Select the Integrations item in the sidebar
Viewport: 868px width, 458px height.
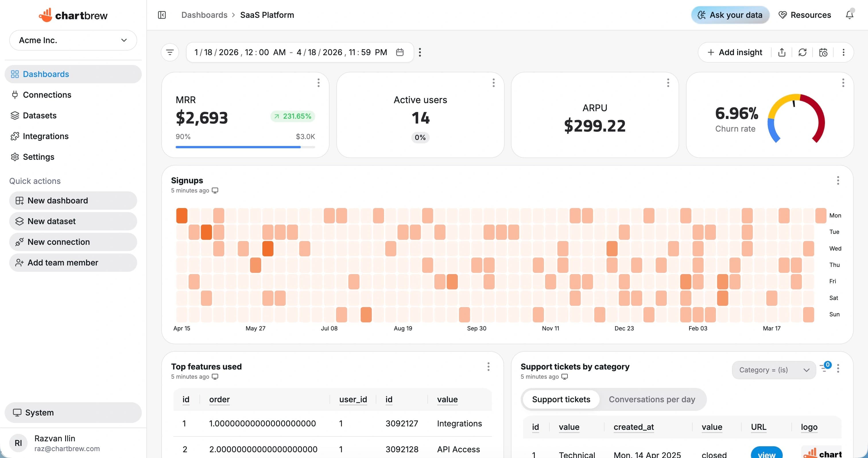[x=45, y=136]
